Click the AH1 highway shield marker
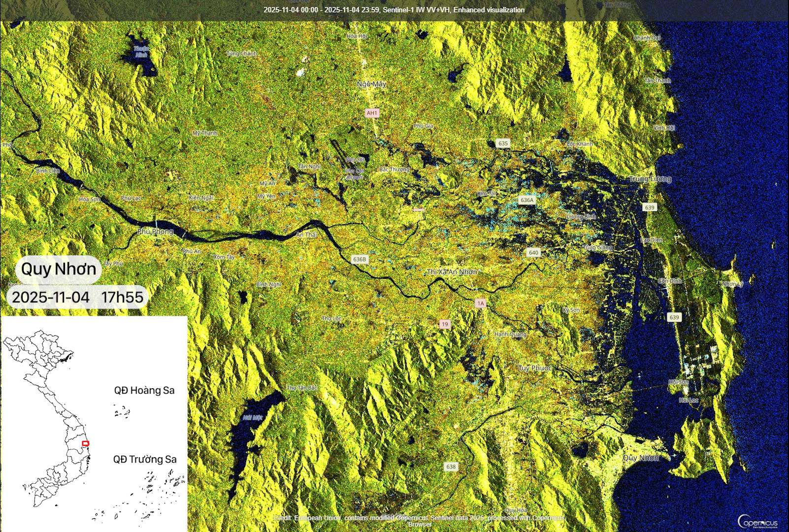789x532 pixels. click(372, 113)
